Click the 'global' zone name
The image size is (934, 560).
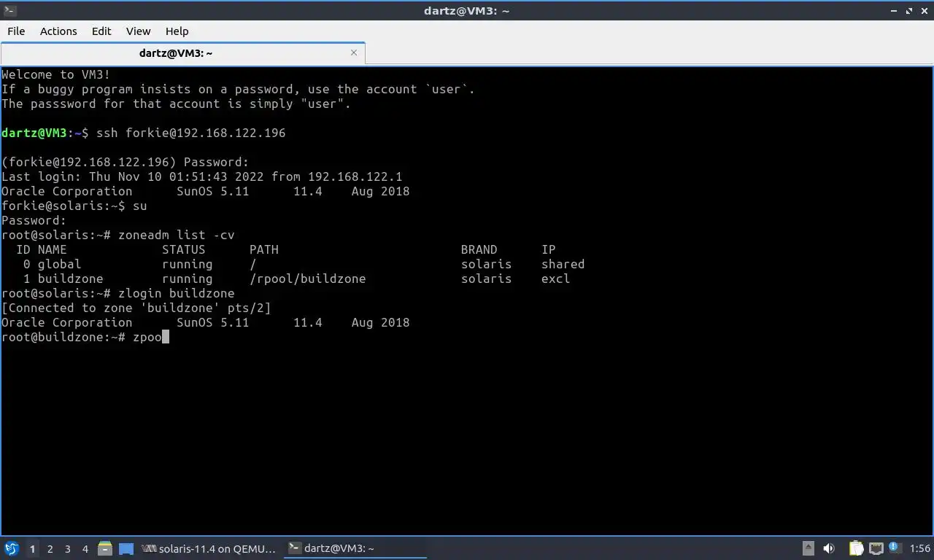59,264
